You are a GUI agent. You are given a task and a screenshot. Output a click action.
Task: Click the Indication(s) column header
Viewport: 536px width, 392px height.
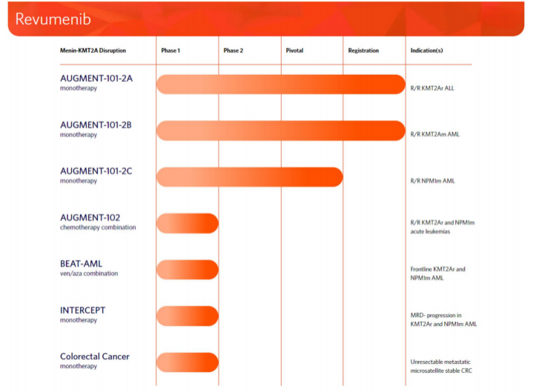pyautogui.click(x=426, y=50)
